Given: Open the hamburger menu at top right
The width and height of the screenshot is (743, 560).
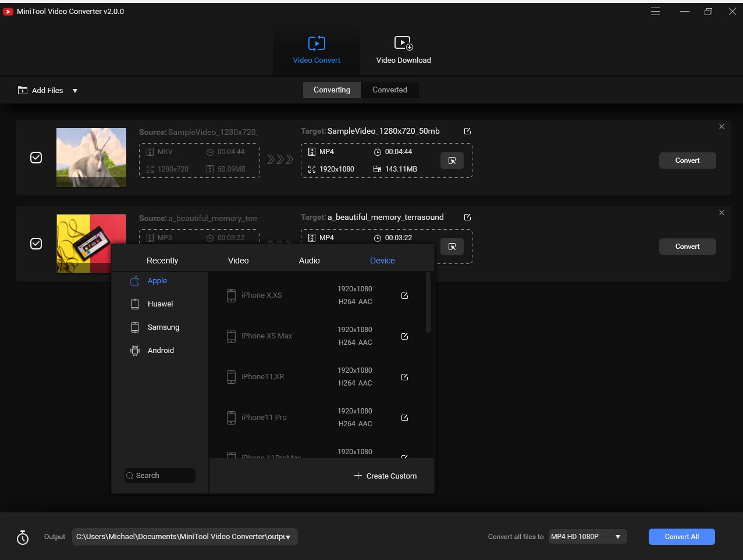Looking at the screenshot, I should (655, 11).
